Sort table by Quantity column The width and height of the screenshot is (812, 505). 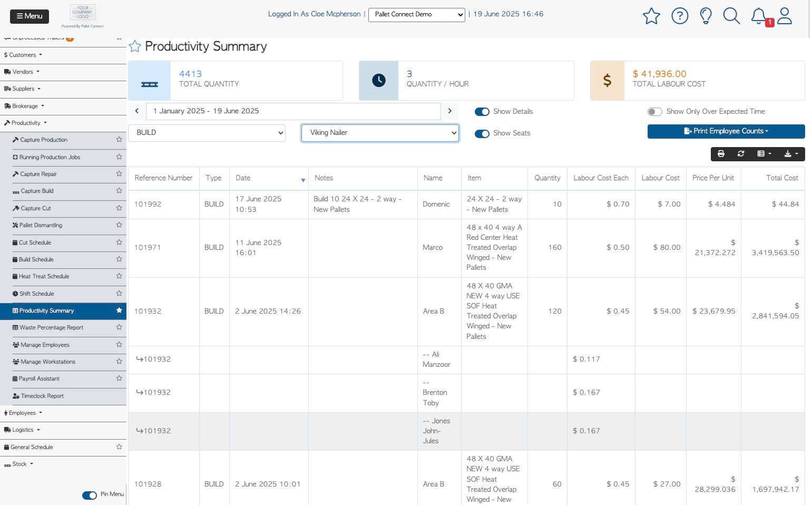click(547, 178)
